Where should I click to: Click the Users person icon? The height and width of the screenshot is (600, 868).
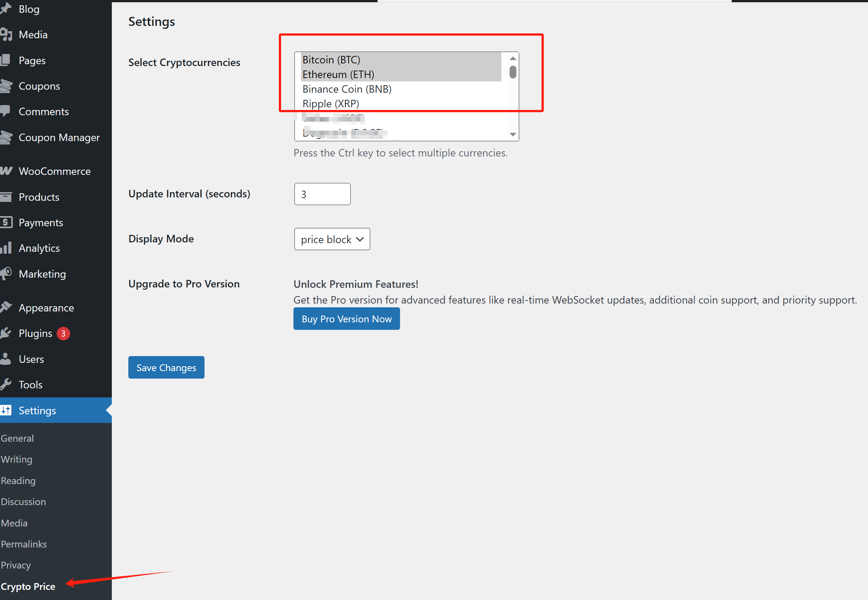coord(6,359)
